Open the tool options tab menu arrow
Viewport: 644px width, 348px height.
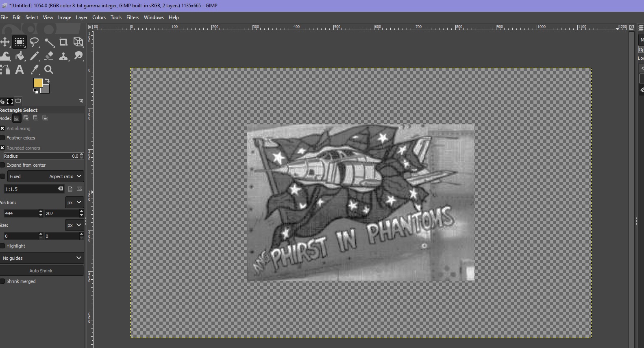coord(81,101)
